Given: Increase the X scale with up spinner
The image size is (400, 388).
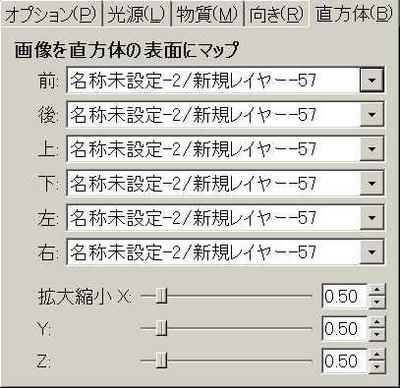Looking at the screenshot, I should coord(377,290).
